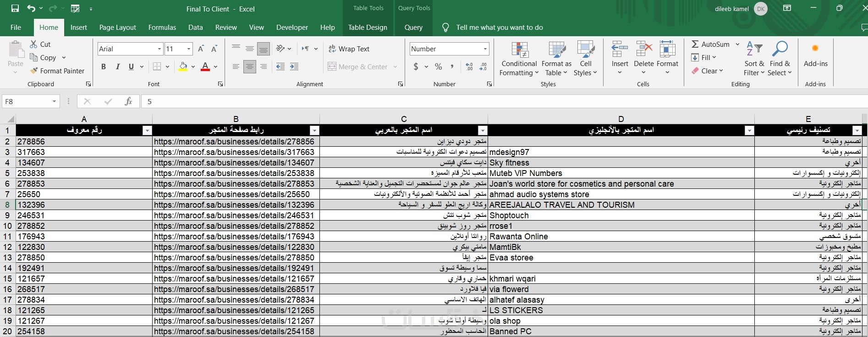Align cell text to the right
The width and height of the screenshot is (868, 337).
[264, 66]
